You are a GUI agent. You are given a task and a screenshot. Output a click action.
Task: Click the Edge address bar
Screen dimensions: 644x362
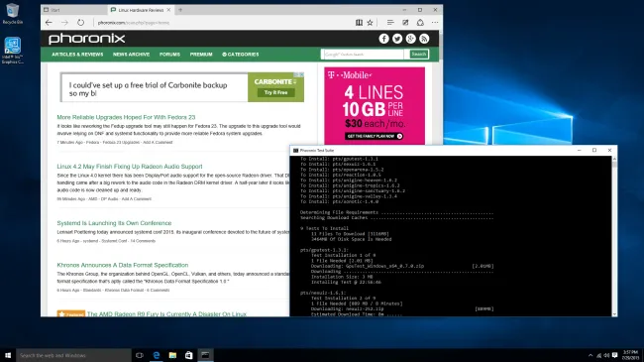pyautogui.click(x=222, y=23)
